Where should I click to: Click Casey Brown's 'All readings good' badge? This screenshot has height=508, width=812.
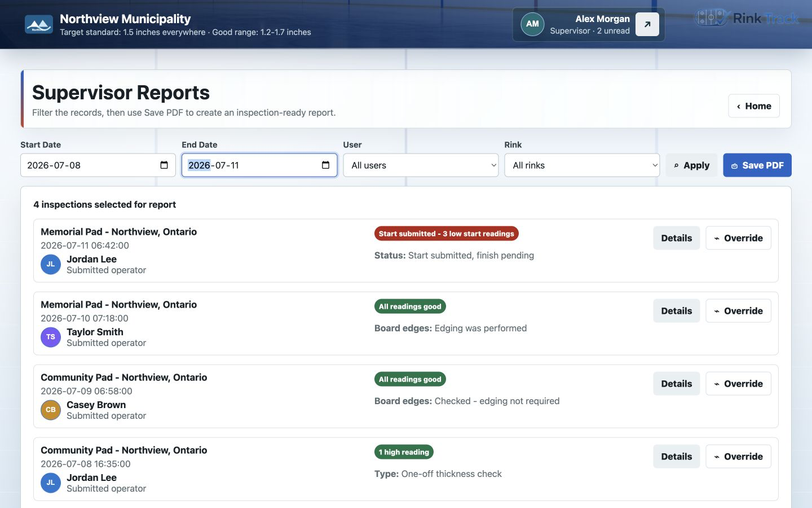410,379
